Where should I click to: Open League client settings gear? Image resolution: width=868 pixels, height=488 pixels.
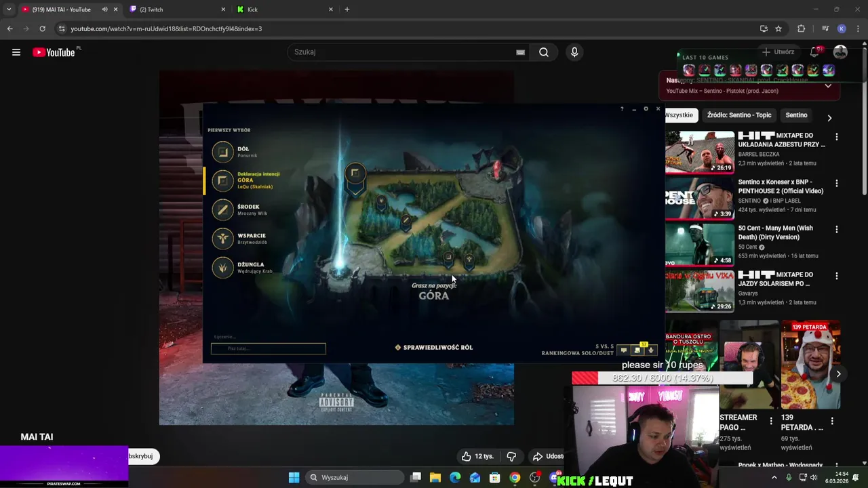pyautogui.click(x=646, y=109)
